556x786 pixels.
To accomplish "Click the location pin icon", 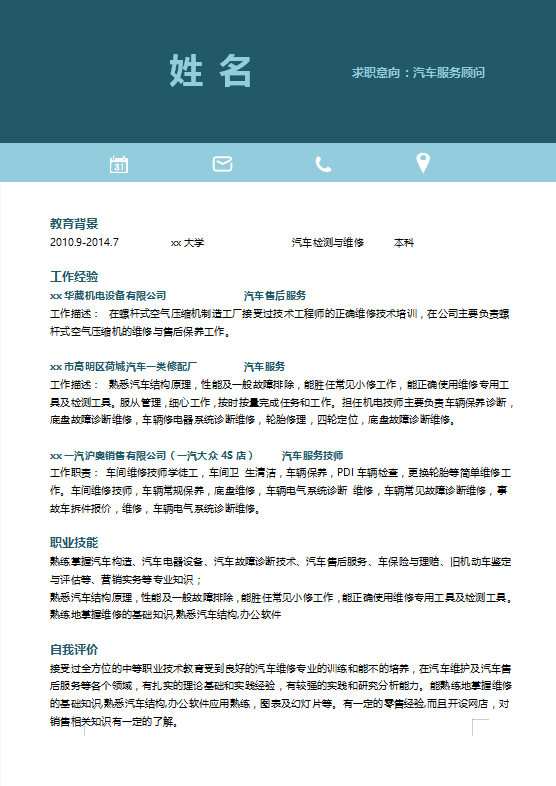I will pyautogui.click(x=423, y=163).
